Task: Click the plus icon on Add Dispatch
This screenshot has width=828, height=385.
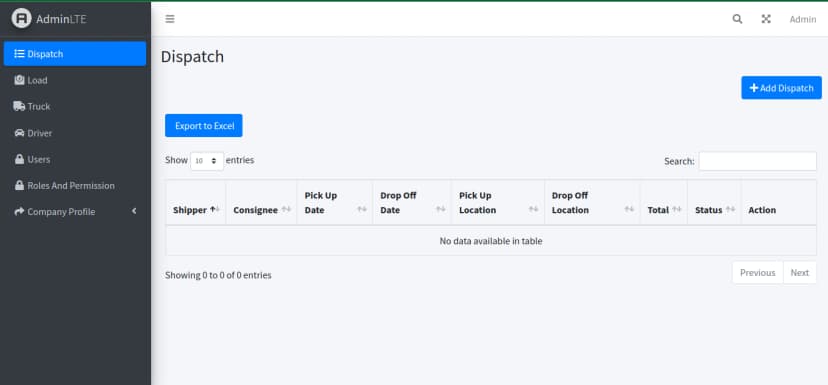Action: (754, 88)
